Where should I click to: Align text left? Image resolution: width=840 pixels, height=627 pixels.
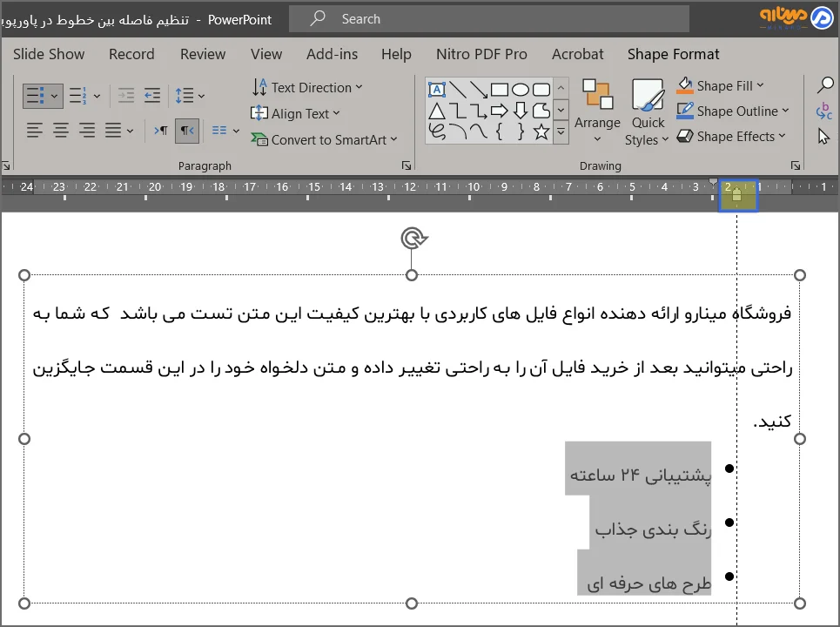[35, 131]
